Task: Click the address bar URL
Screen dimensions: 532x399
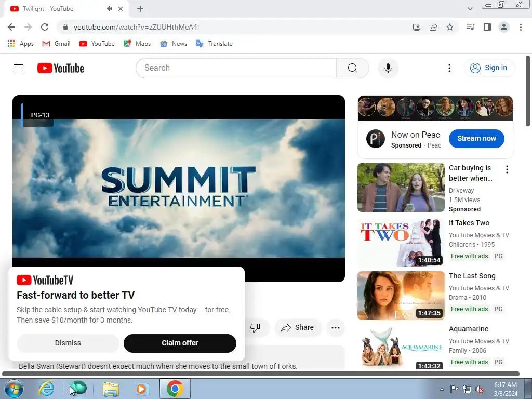Action: click(135, 27)
